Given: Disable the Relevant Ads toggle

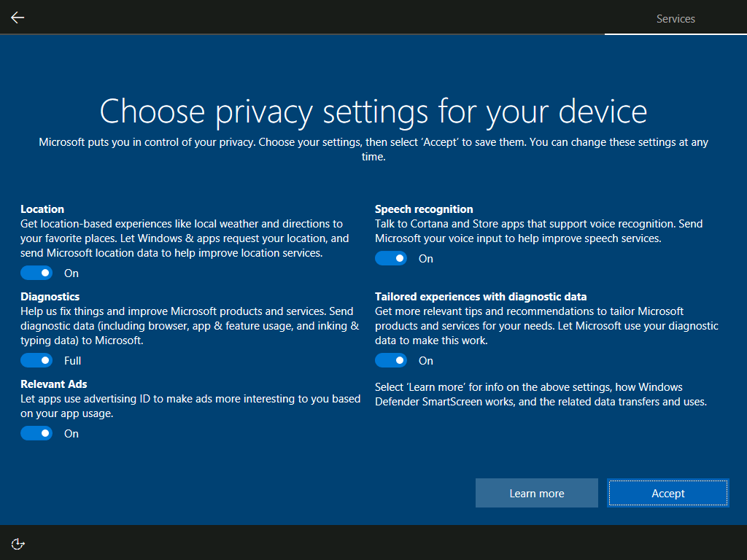Looking at the screenshot, I should [36, 432].
